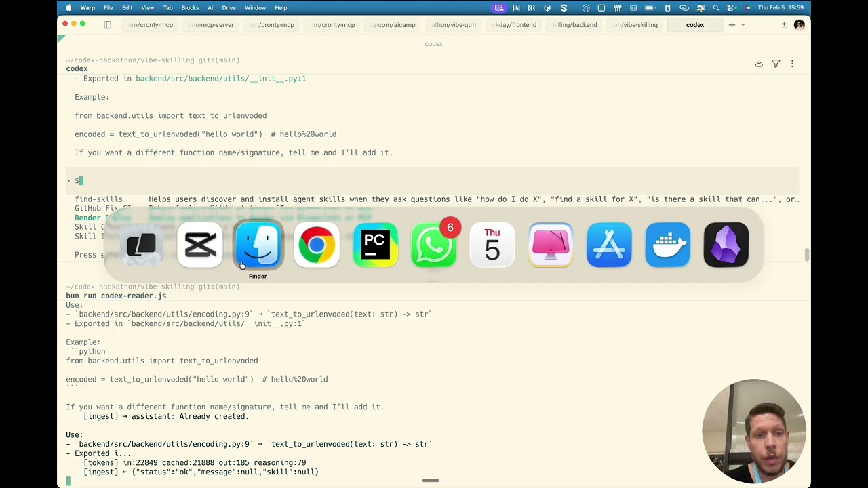The image size is (868, 488).
Task: Click the battery status icon
Action: (x=650, y=8)
